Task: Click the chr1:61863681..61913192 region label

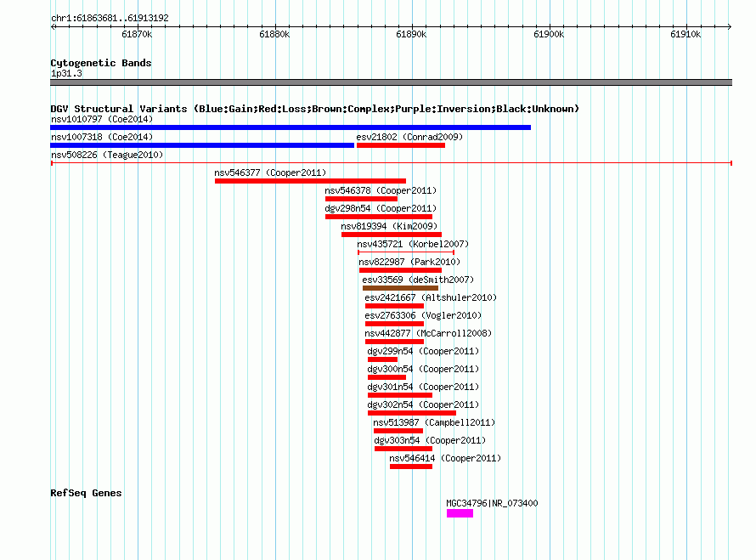Action: [x=110, y=19]
